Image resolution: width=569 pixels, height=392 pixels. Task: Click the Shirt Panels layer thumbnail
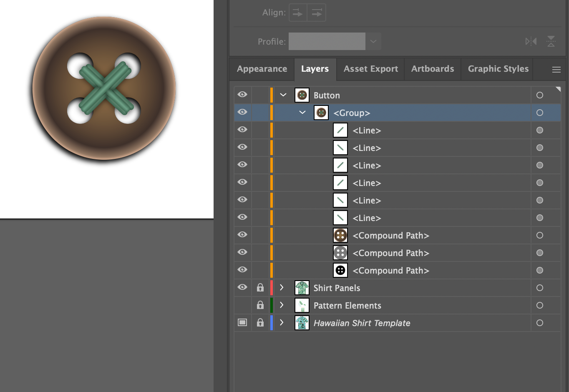(302, 288)
